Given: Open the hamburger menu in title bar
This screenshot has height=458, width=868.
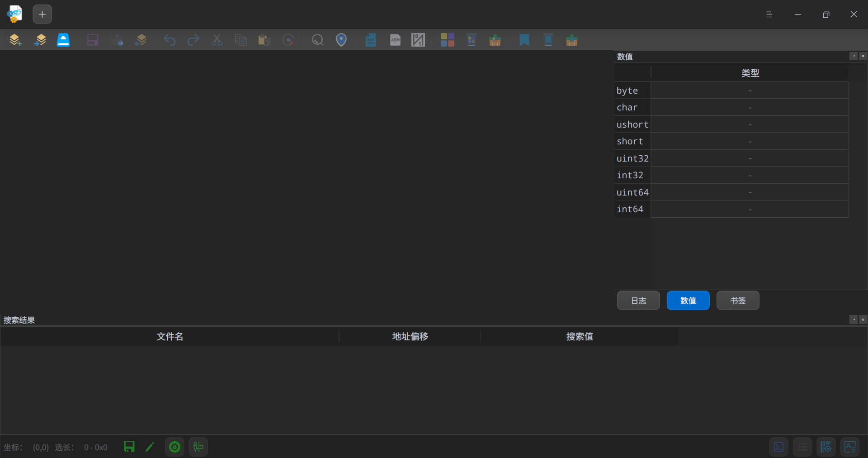Looking at the screenshot, I should [769, 14].
